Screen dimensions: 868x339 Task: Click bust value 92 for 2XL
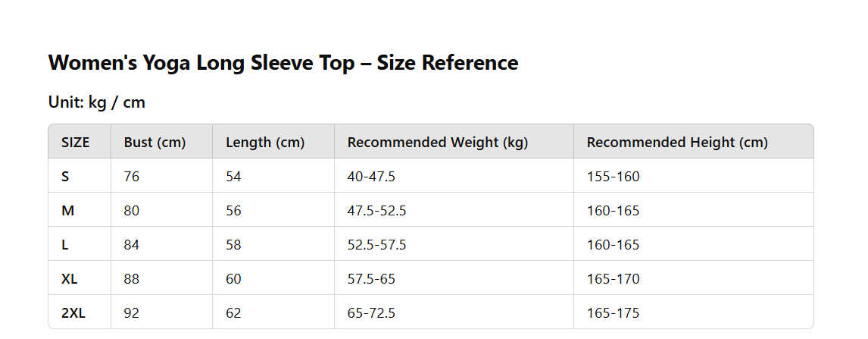pos(132,313)
